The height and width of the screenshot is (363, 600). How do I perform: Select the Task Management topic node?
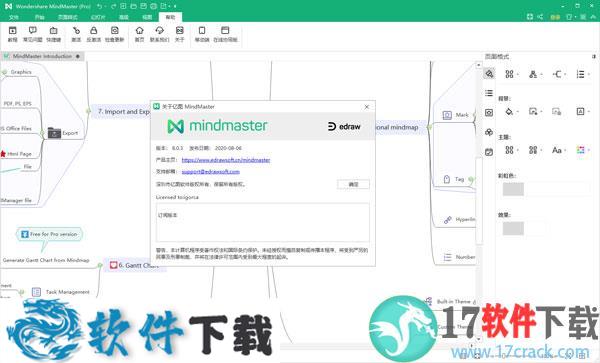coord(61,292)
